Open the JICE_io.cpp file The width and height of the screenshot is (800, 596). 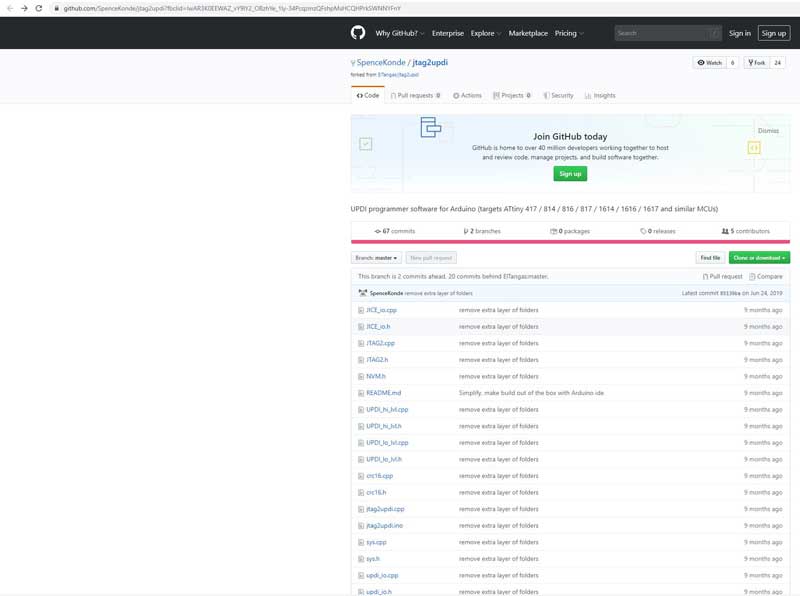(x=381, y=310)
